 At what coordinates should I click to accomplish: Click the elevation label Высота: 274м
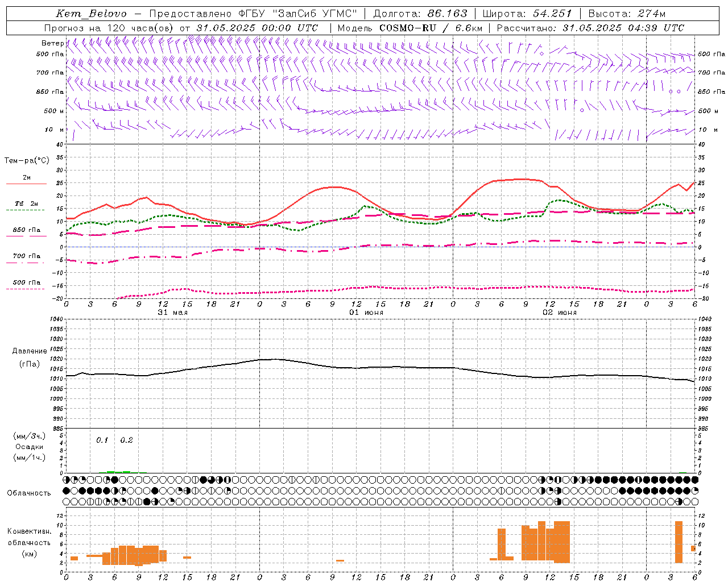pos(626,14)
